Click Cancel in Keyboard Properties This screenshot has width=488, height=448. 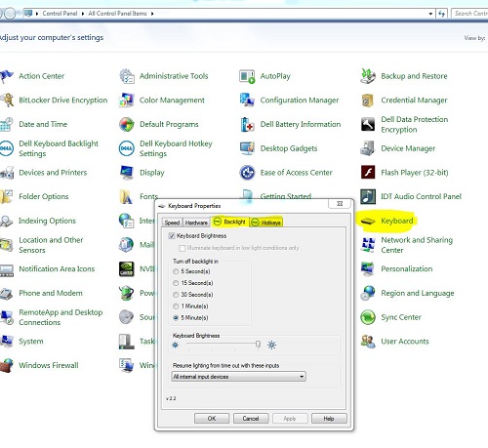(251, 419)
